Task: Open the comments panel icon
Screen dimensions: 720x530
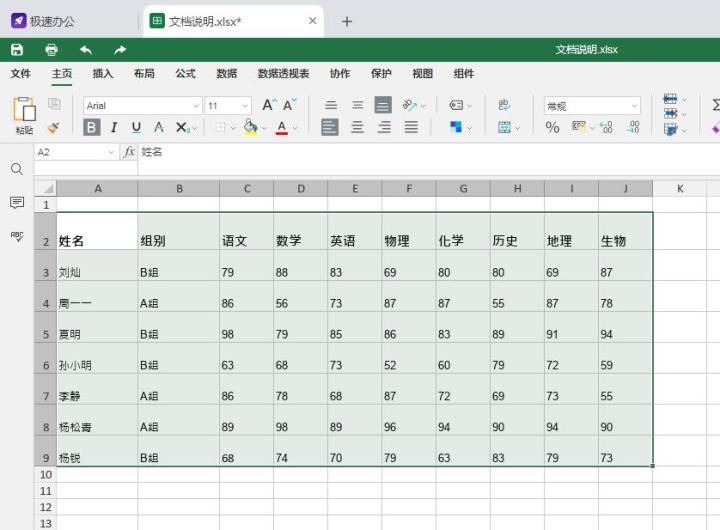Action: click(x=17, y=202)
